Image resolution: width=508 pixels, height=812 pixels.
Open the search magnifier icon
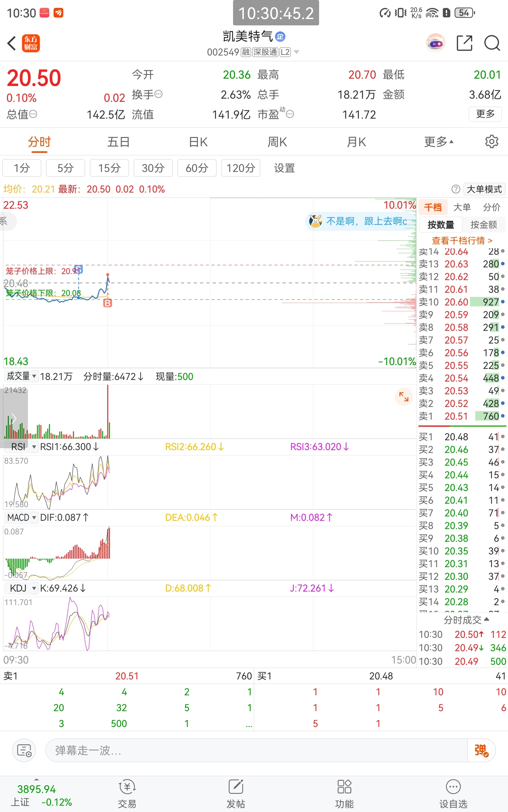tap(492, 43)
